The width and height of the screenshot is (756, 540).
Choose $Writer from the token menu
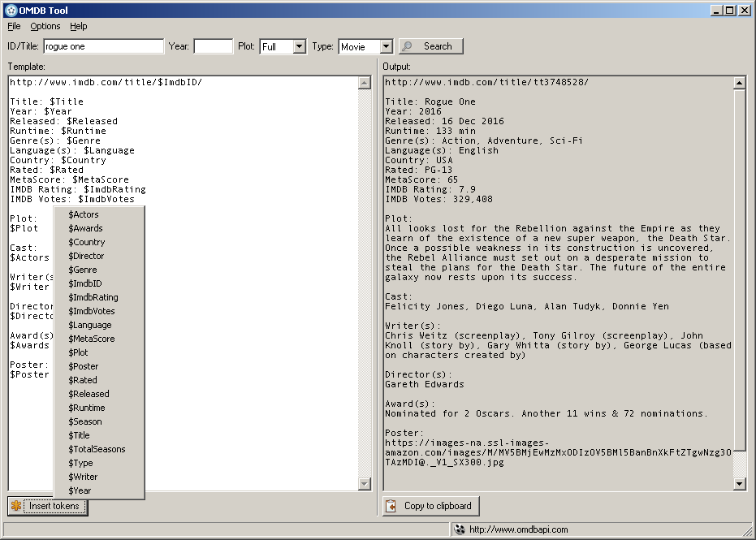(x=99, y=477)
